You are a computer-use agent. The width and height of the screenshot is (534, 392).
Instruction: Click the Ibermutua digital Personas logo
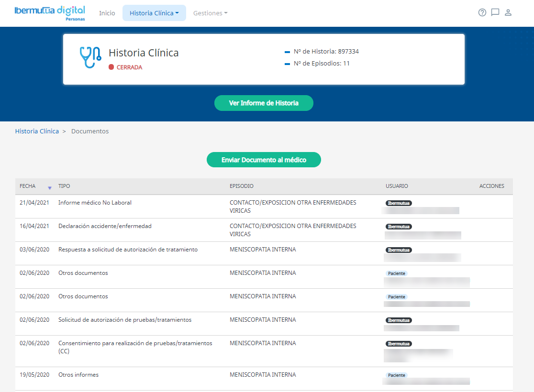coord(50,13)
